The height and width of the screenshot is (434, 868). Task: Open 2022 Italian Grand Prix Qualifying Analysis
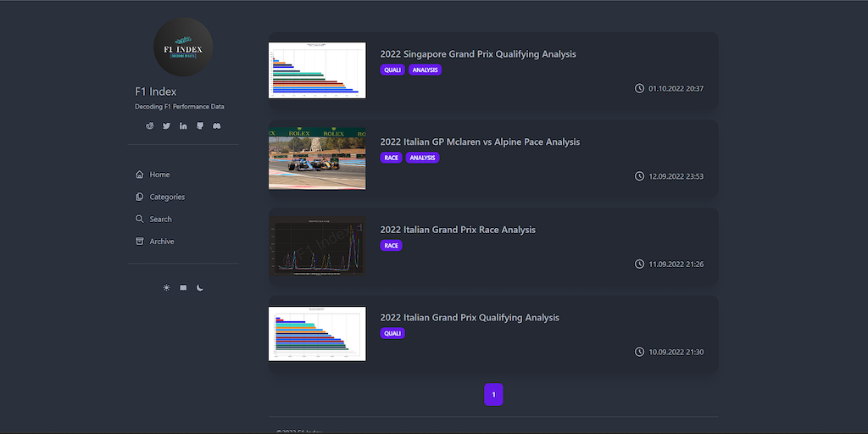point(470,318)
